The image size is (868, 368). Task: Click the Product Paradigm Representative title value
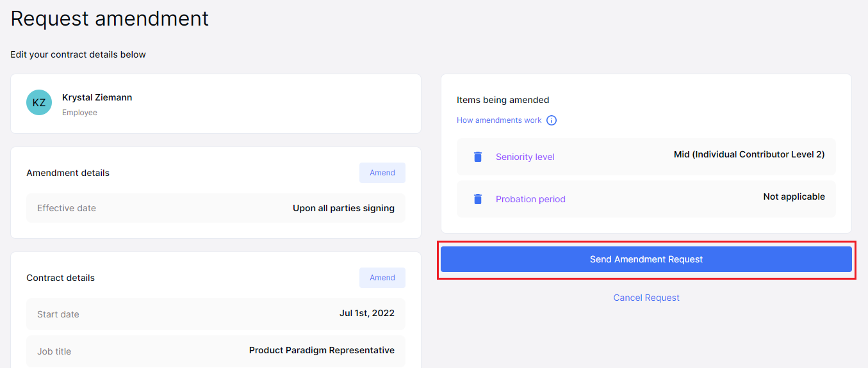[322, 350]
